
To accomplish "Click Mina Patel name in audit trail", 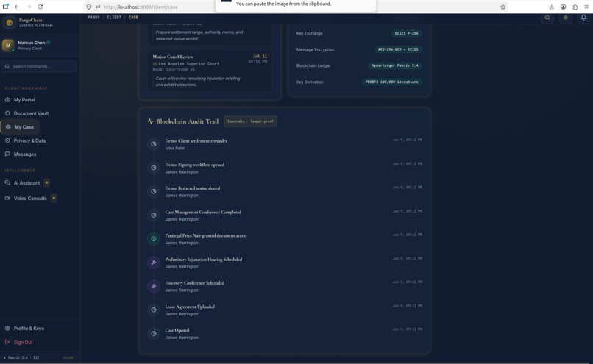I will 174,148.
